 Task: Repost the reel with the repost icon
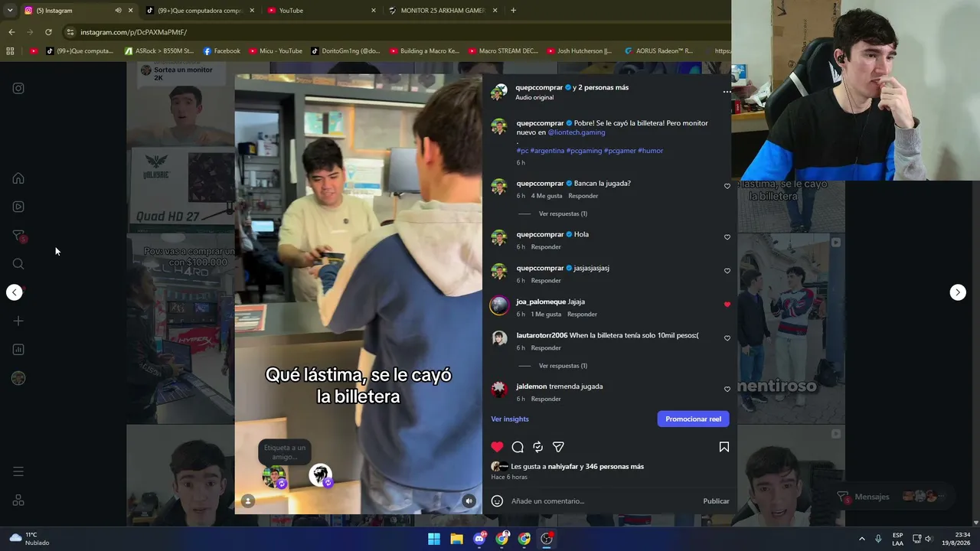pos(538,447)
